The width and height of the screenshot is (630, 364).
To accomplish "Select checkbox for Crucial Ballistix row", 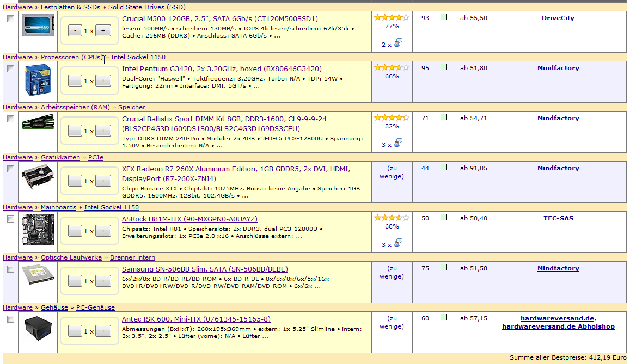I will [10, 119].
